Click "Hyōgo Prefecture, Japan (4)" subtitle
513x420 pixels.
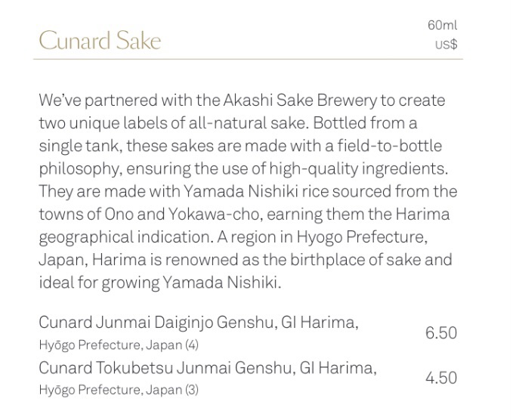click(119, 345)
